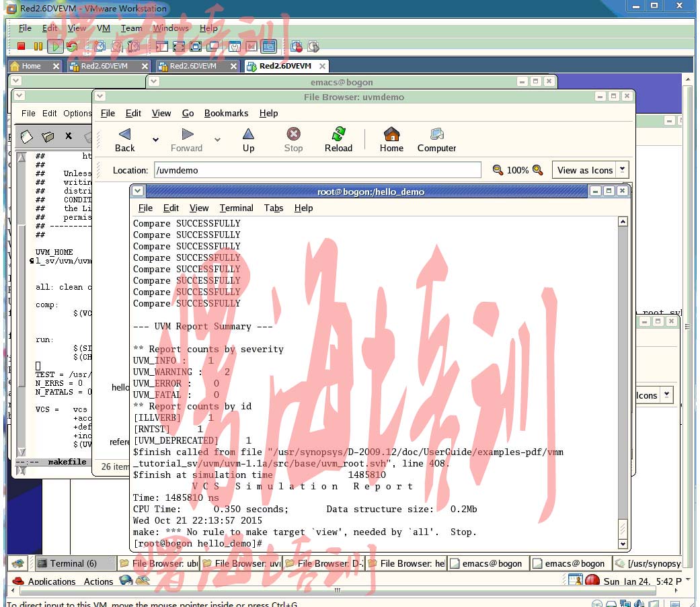Go Up one folder in File Browser
Screen dimensions: 700x607
point(248,139)
